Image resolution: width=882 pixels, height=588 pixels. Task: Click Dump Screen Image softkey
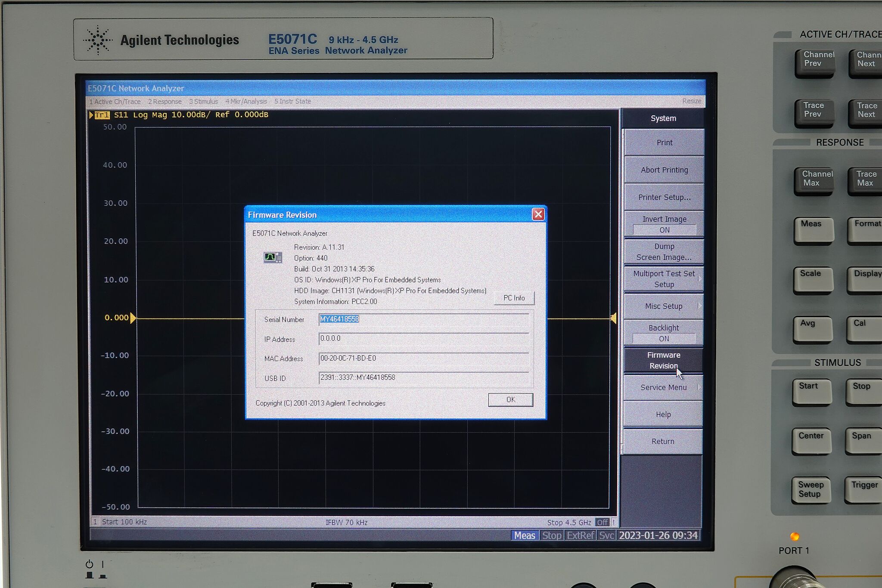click(x=664, y=252)
